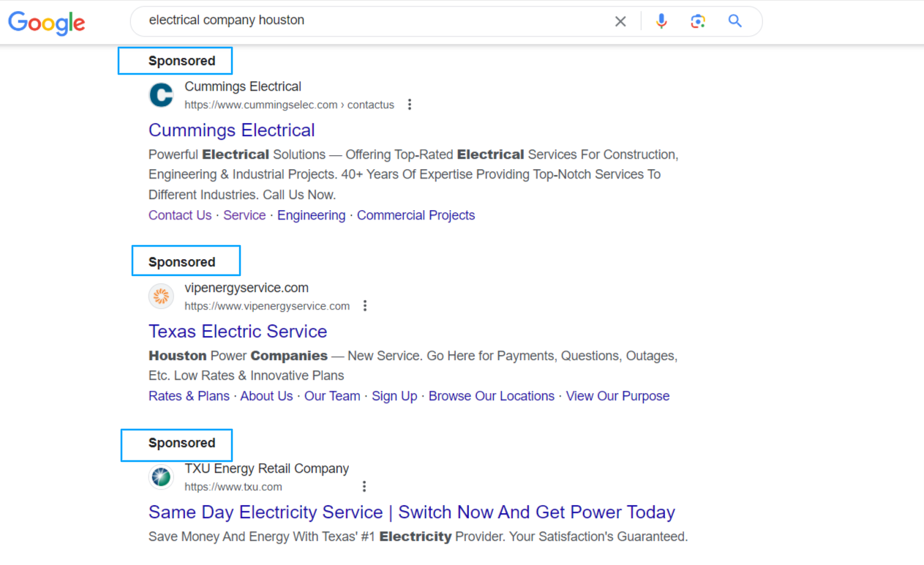
Task: Click the vipenergyservice.com site favicon
Action: click(161, 296)
